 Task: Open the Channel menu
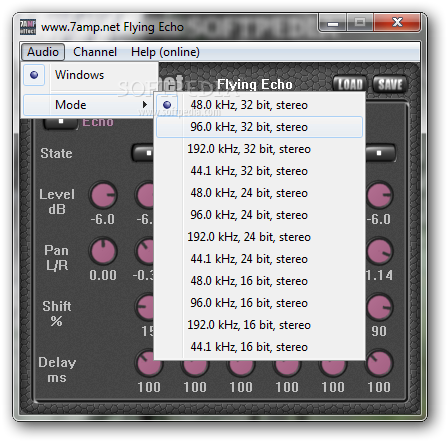pyautogui.click(x=95, y=52)
